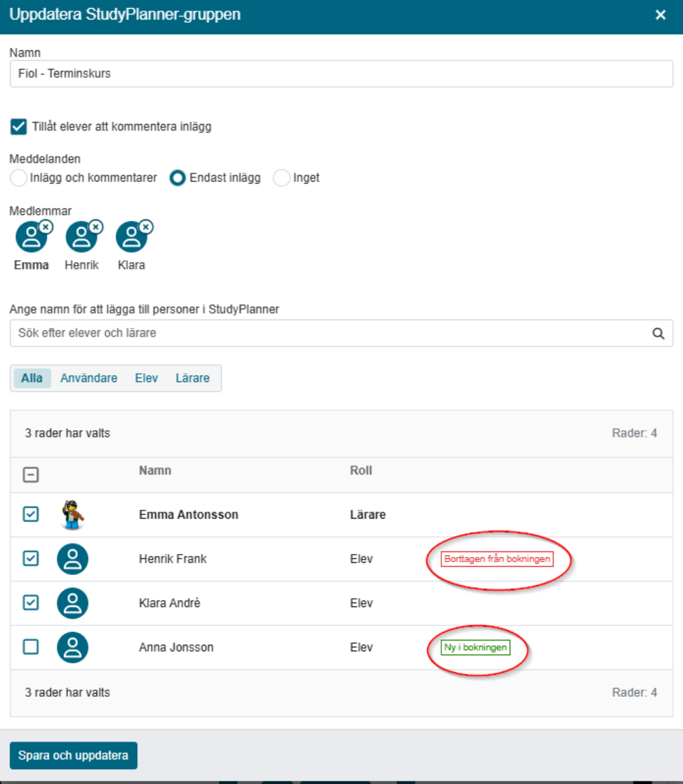The width and height of the screenshot is (683, 784).
Task: Click the Roll column header
Action: [x=361, y=470]
